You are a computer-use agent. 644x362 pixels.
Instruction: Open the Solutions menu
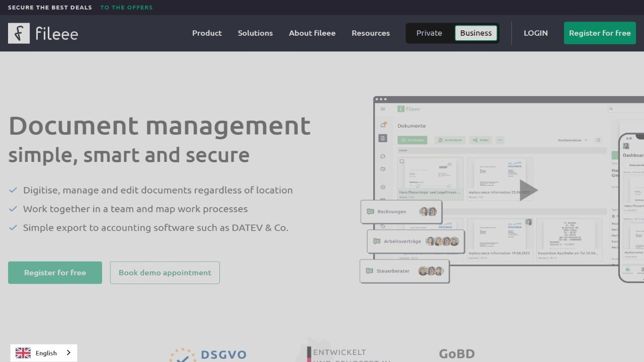[x=255, y=33]
